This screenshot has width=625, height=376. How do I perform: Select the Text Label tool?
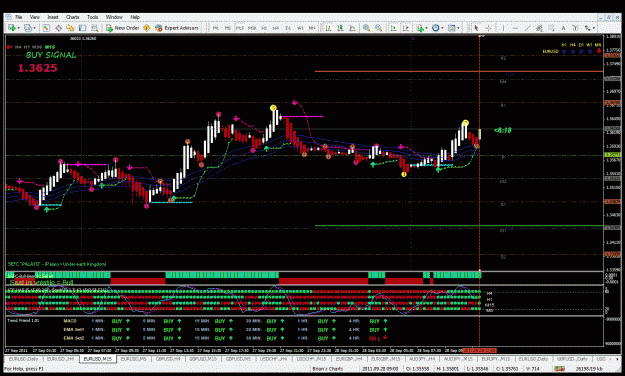(576, 28)
